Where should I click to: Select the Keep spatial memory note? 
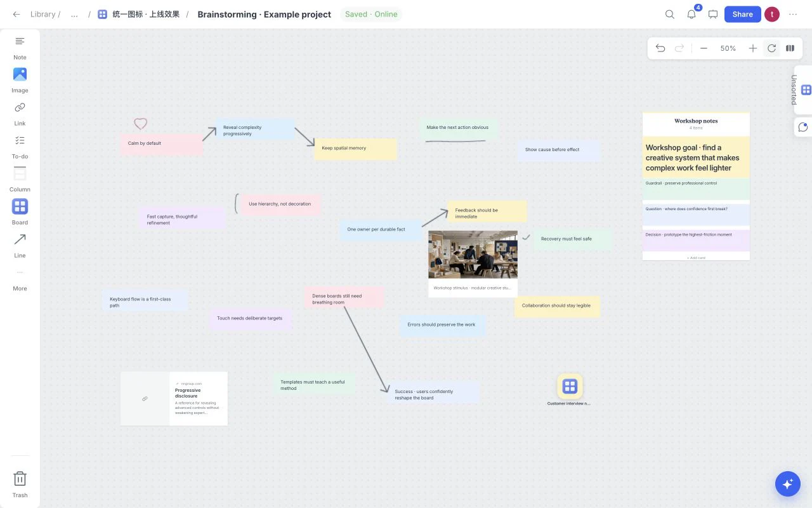(355, 149)
